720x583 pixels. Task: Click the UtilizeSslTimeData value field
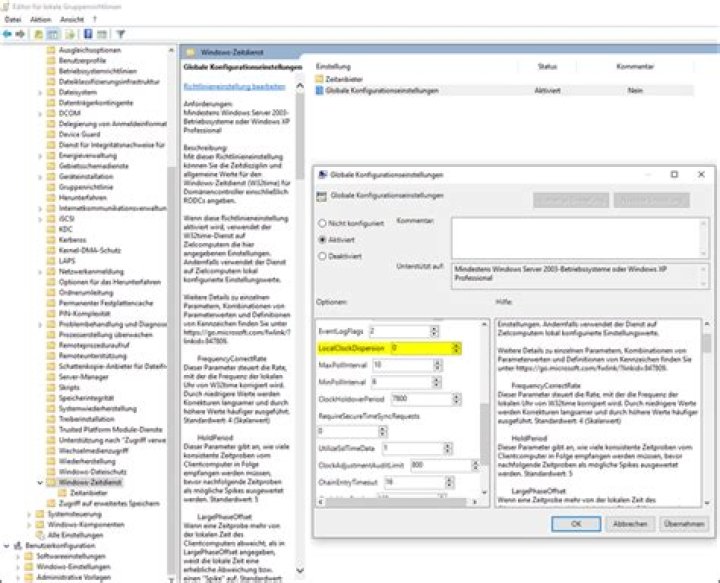(413, 448)
